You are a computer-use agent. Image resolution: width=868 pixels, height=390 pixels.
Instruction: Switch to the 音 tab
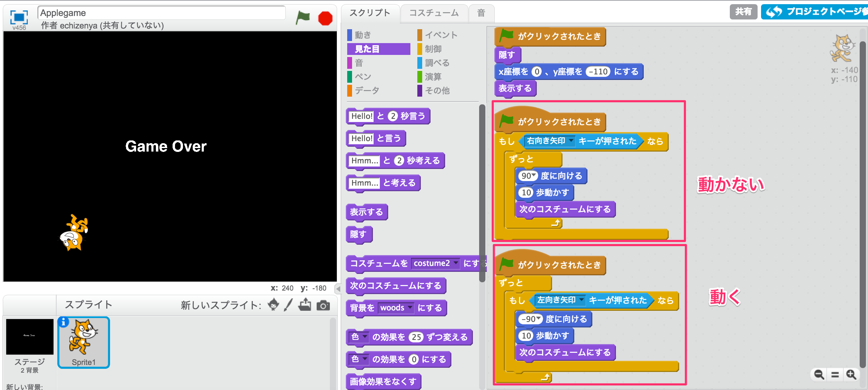pyautogui.click(x=481, y=13)
